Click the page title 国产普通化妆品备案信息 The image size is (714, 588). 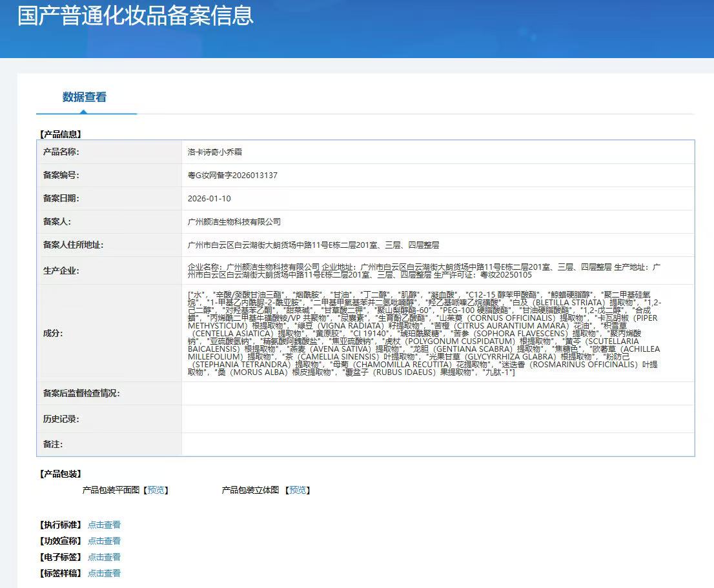tap(135, 15)
